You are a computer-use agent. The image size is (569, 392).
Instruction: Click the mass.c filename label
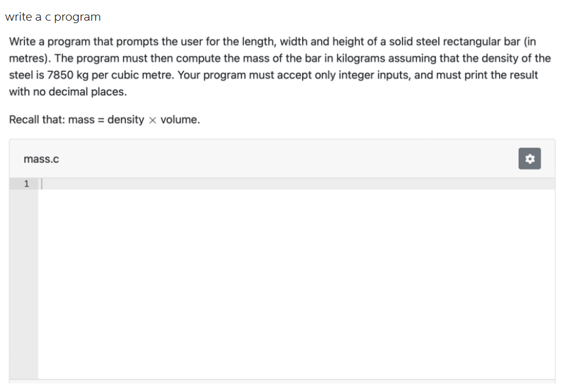coord(41,159)
